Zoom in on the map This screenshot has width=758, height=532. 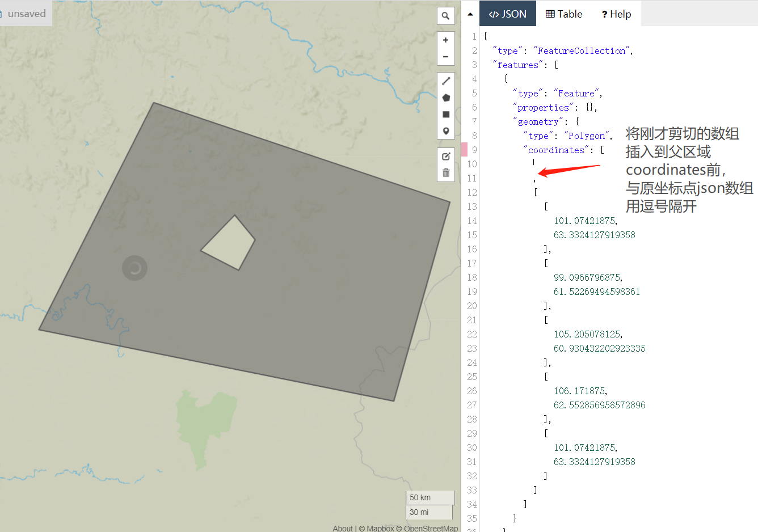coord(446,40)
